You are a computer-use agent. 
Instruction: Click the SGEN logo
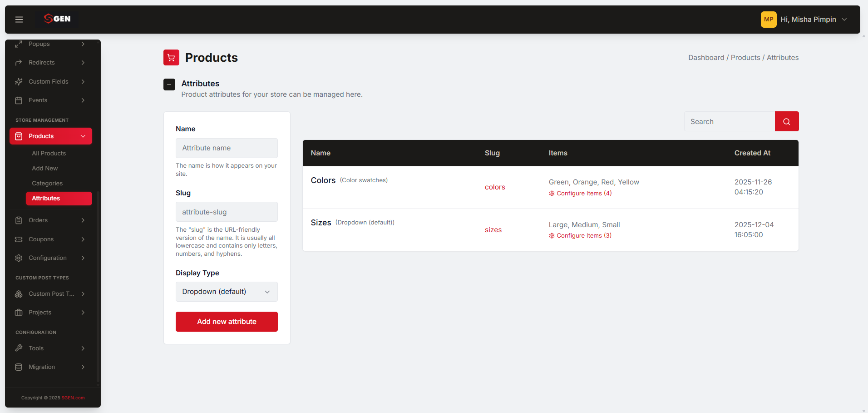pyautogui.click(x=57, y=19)
